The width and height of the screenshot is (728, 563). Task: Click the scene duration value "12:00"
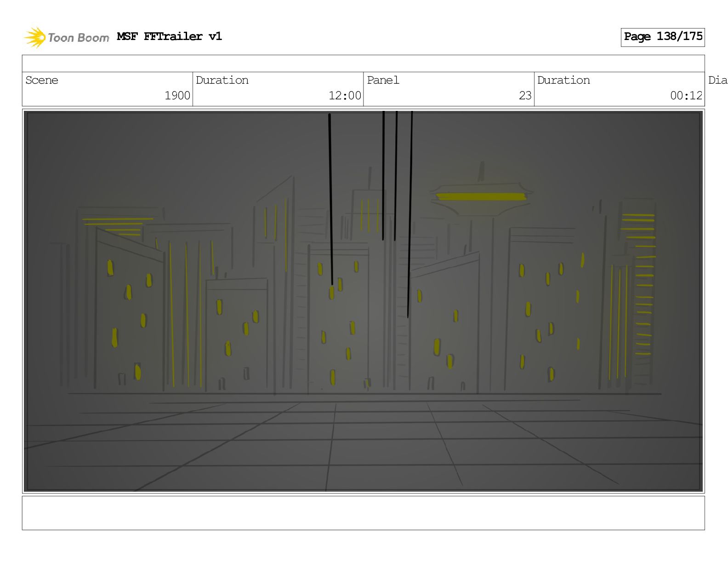(x=345, y=96)
